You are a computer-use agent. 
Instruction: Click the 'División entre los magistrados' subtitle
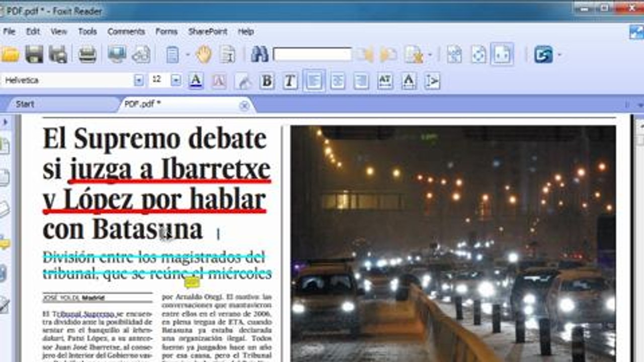point(153,258)
